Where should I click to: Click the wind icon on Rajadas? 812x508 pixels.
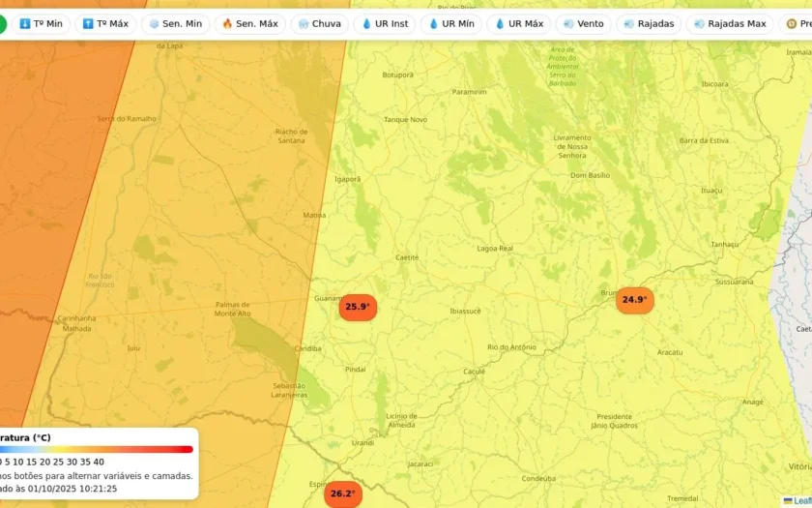tap(629, 23)
